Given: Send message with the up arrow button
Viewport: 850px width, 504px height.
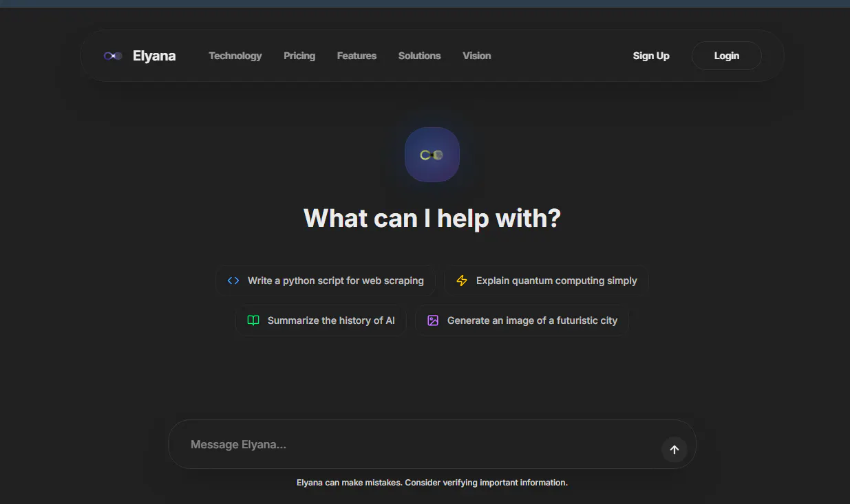Looking at the screenshot, I should click(674, 450).
